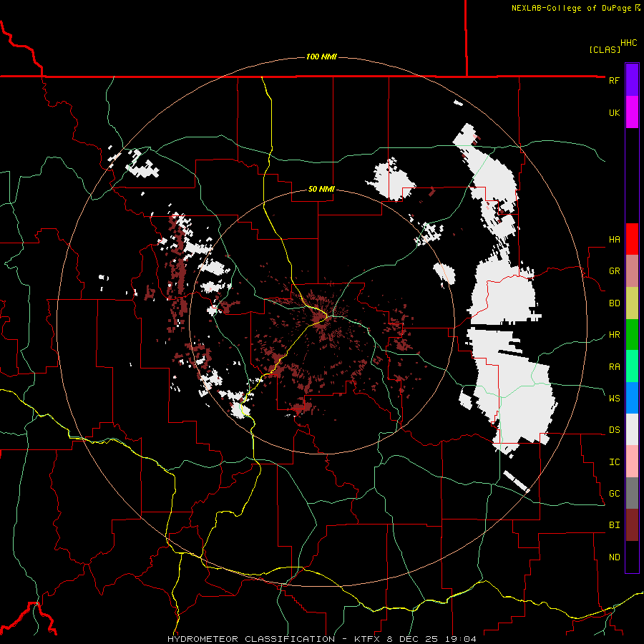Click the WS blue legend color block

click(x=632, y=398)
